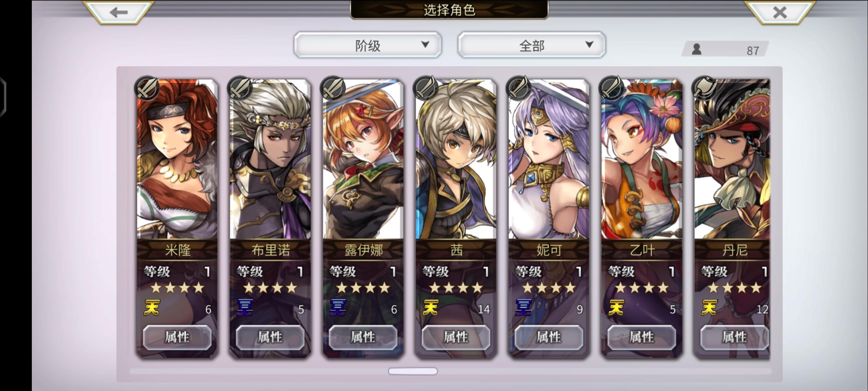The image size is (868, 391).
Task: Click the back arrow button
Action: click(119, 12)
